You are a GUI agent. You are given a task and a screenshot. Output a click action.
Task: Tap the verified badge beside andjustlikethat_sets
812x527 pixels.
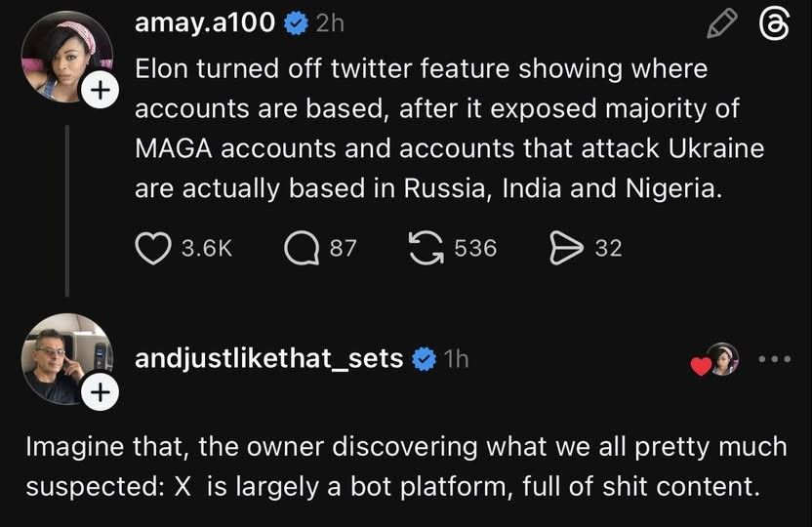424,359
